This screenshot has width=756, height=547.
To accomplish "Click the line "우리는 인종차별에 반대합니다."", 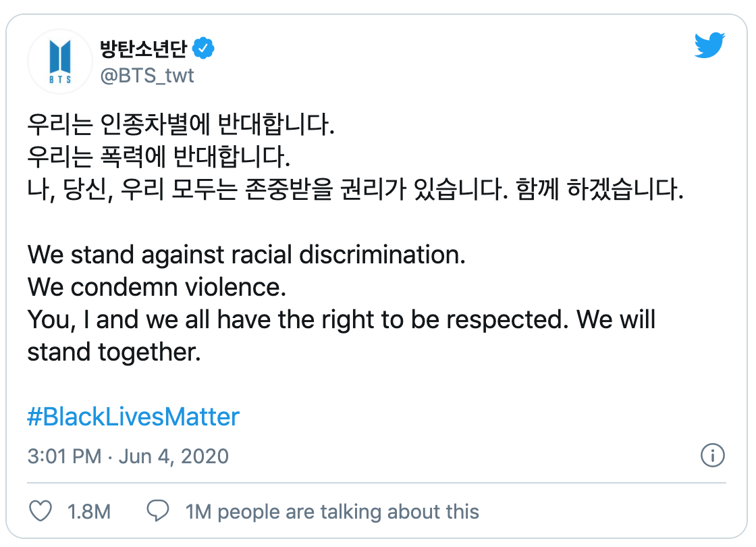I will [181, 126].
